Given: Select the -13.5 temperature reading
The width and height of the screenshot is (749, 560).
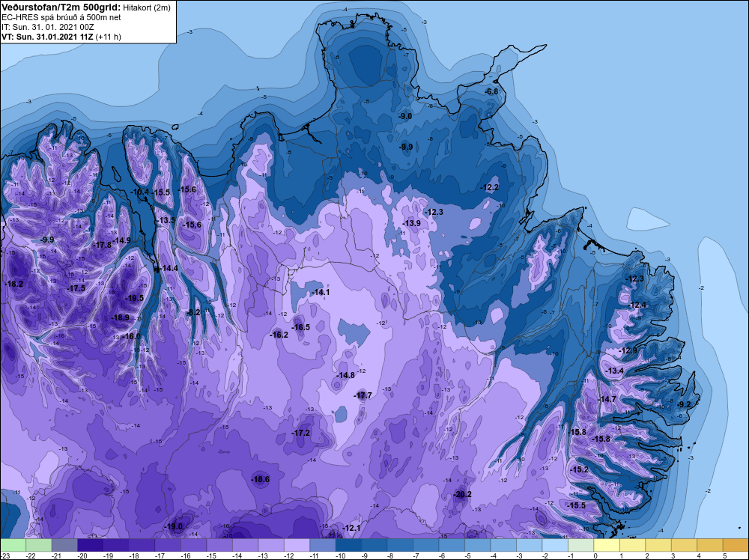Looking at the screenshot, I should [166, 220].
